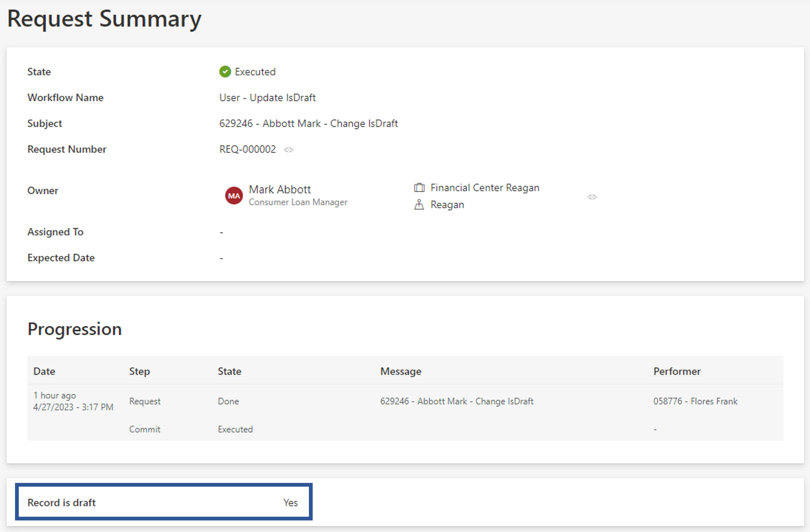Screen dimensions: 810x532
Task: Open Financial Center Reagan link
Action: tap(485, 188)
